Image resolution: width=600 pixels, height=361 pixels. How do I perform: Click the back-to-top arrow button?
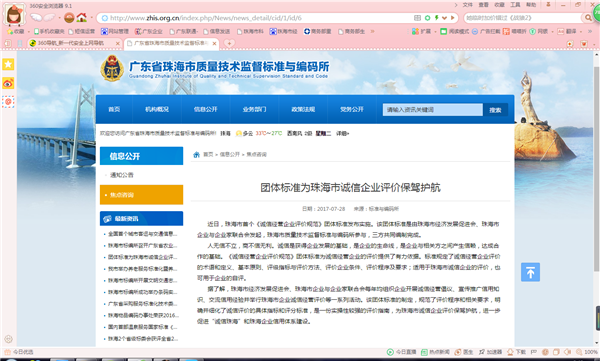tap(530, 272)
